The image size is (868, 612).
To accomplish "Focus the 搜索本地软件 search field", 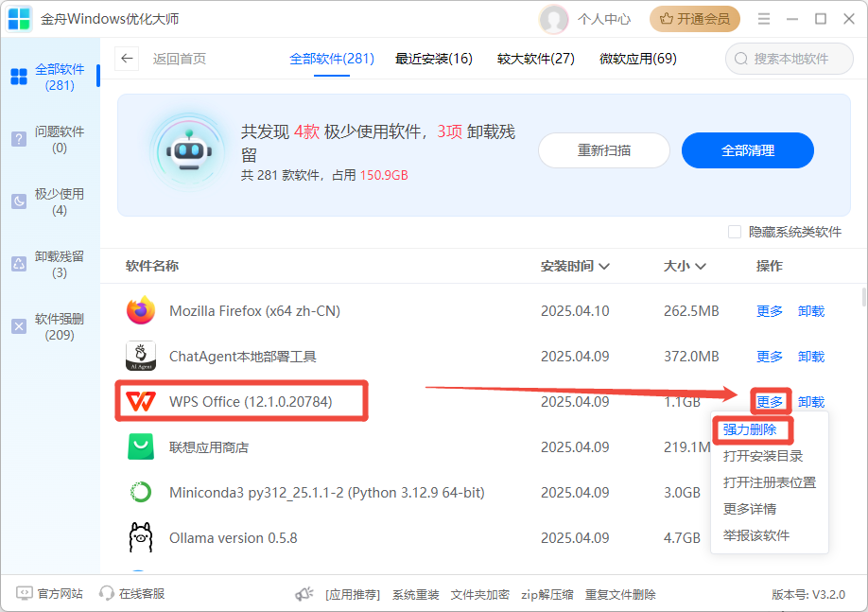I will point(790,59).
